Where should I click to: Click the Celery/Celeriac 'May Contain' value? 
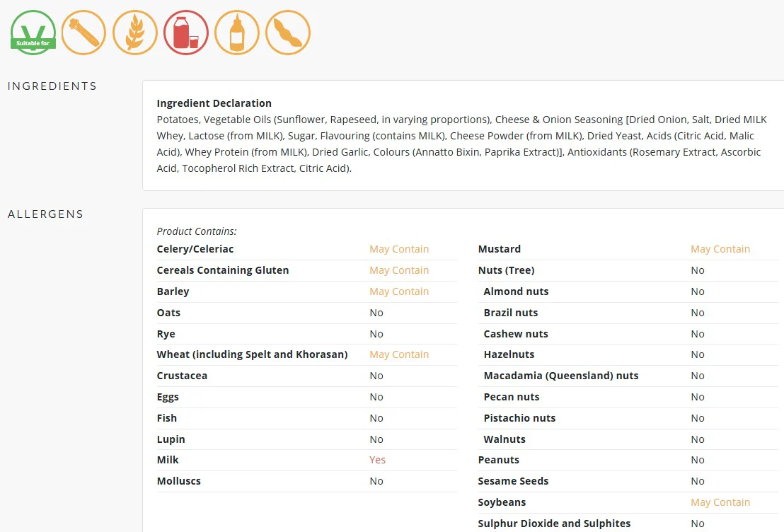[399, 249]
